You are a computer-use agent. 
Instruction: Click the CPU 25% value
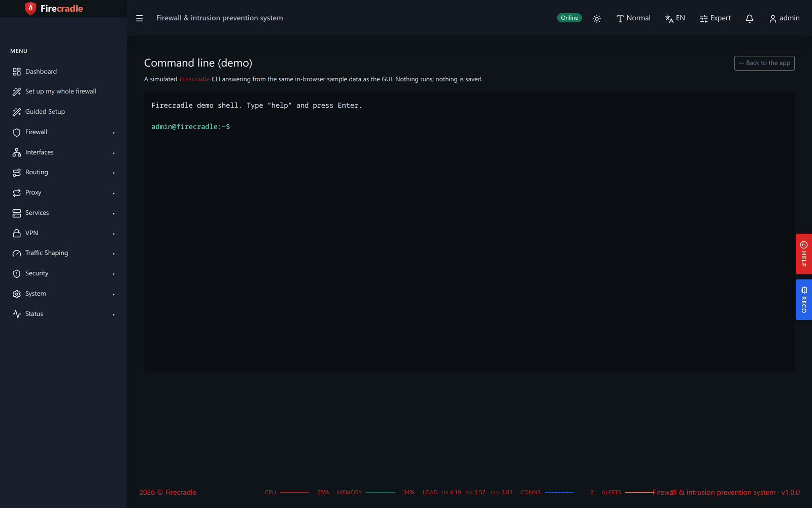click(x=323, y=492)
